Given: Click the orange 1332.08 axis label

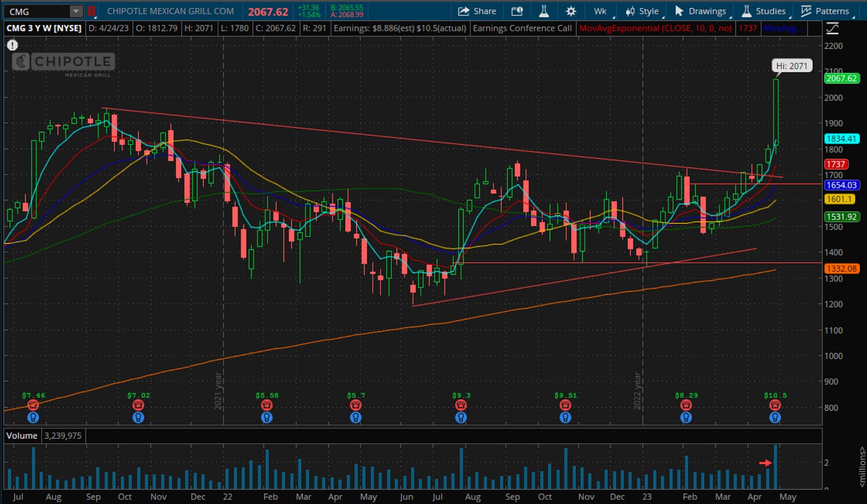Looking at the screenshot, I should (841, 269).
